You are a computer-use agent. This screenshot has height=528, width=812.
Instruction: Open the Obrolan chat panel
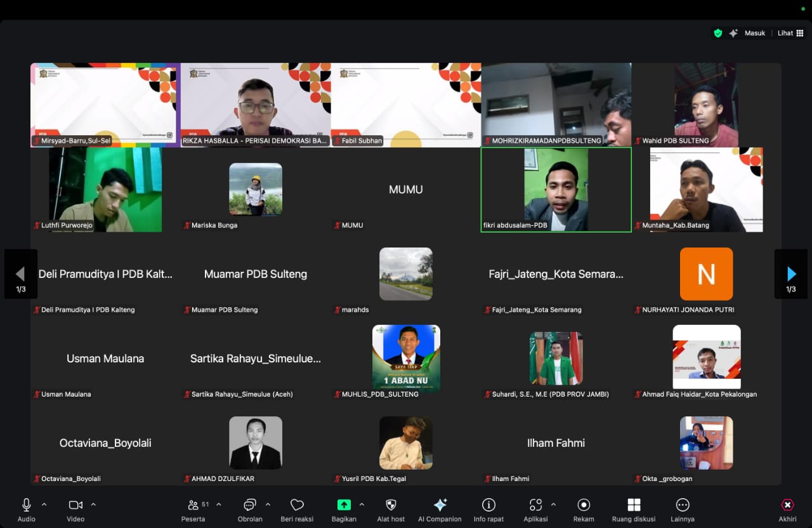pos(250,505)
